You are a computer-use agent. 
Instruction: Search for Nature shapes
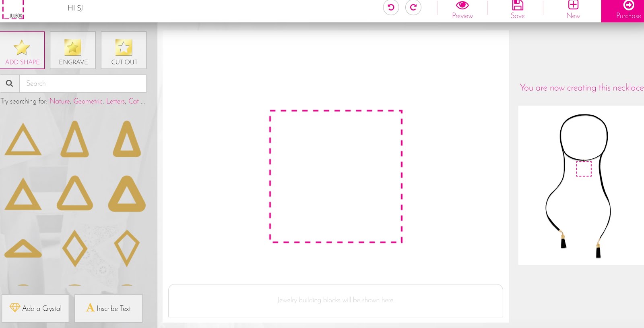60,101
